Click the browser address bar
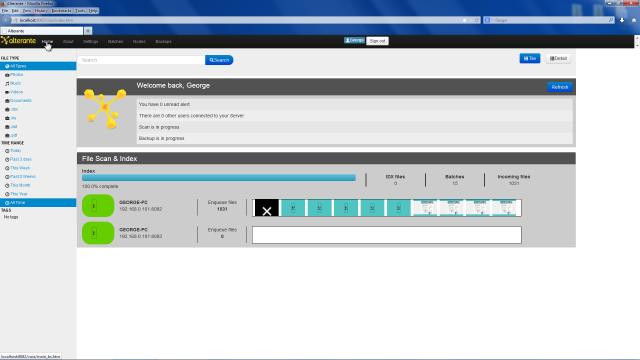640x360 pixels. (241, 20)
